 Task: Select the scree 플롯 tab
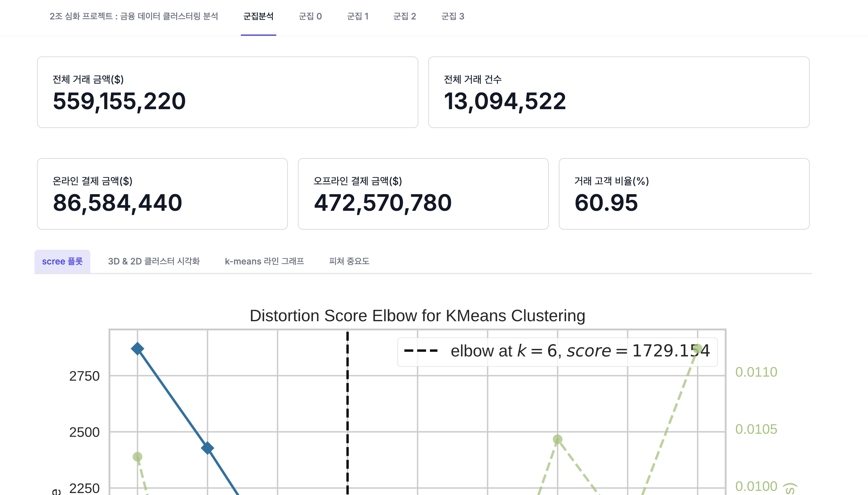(62, 261)
